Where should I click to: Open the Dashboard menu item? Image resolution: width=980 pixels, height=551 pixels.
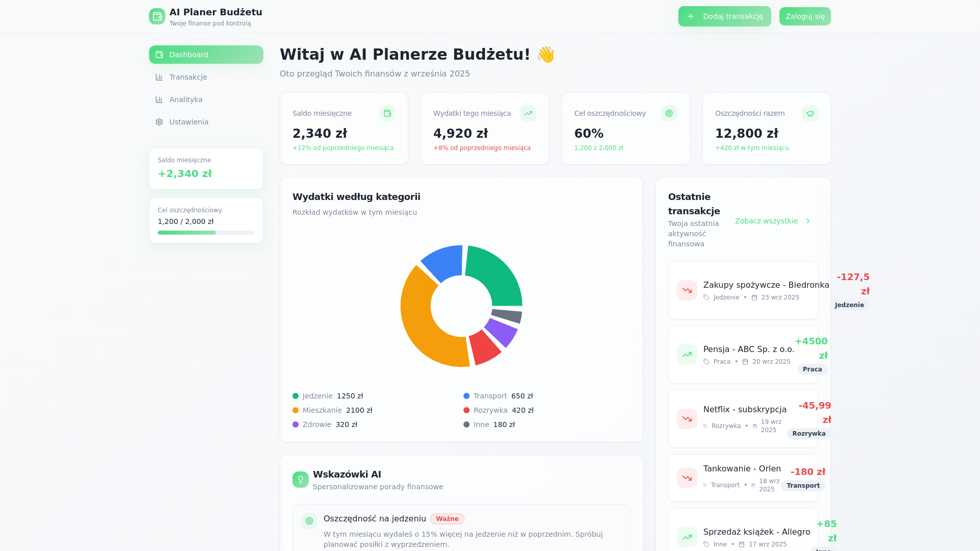(206, 55)
